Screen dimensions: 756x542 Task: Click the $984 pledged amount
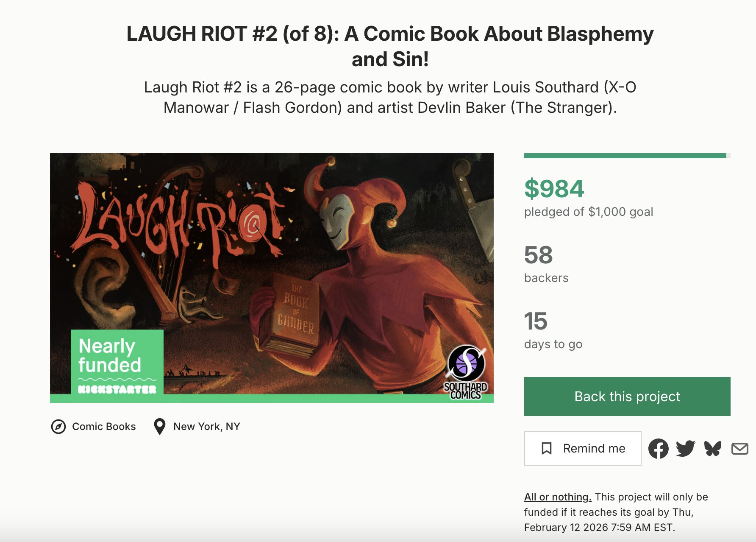click(x=554, y=189)
